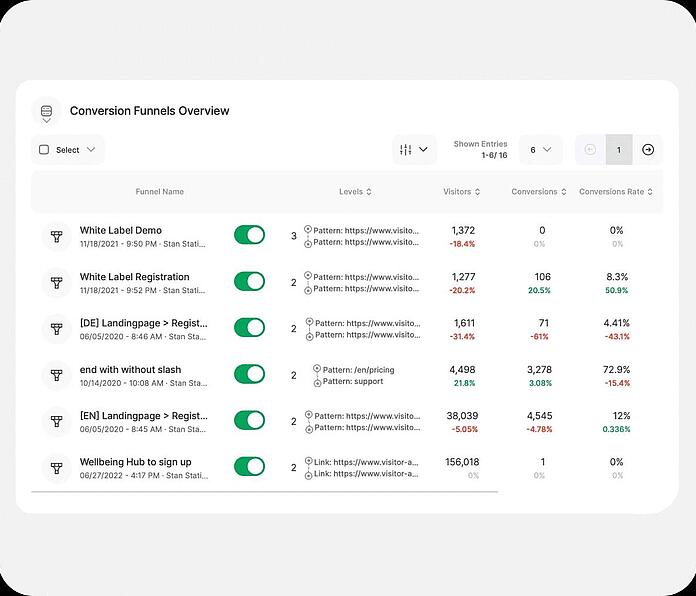Disable the White Label Demo funnel toggle

coord(249,235)
